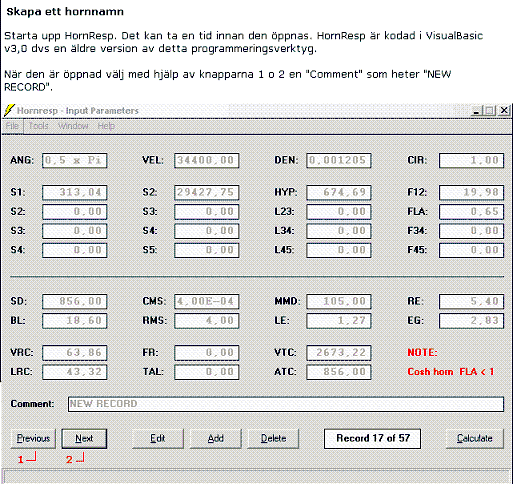Select the Comment field containing NEW RECORD
Viewport: 513px width, 484px height.
click(286, 404)
